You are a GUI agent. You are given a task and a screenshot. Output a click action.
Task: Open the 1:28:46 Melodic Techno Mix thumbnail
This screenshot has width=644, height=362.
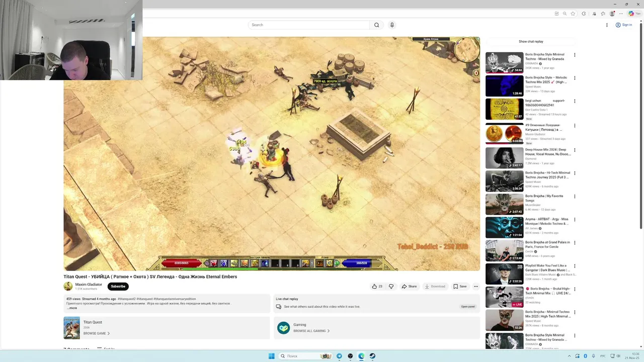click(504, 86)
